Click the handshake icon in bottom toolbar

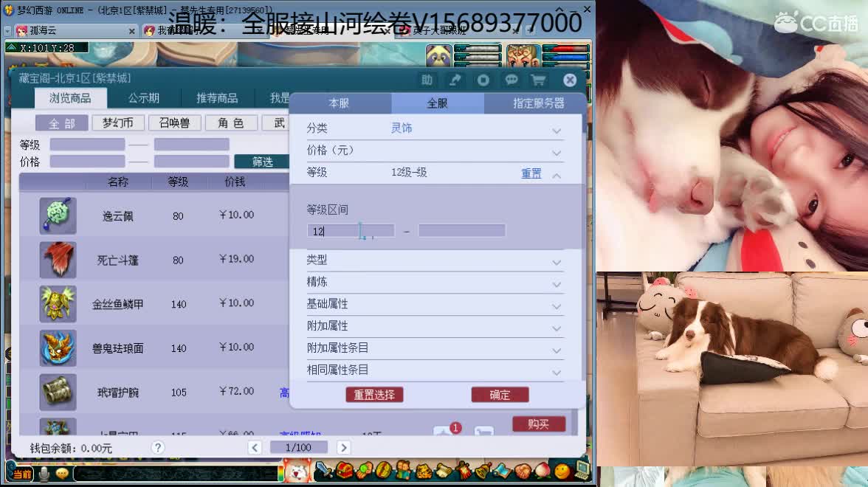523,471
